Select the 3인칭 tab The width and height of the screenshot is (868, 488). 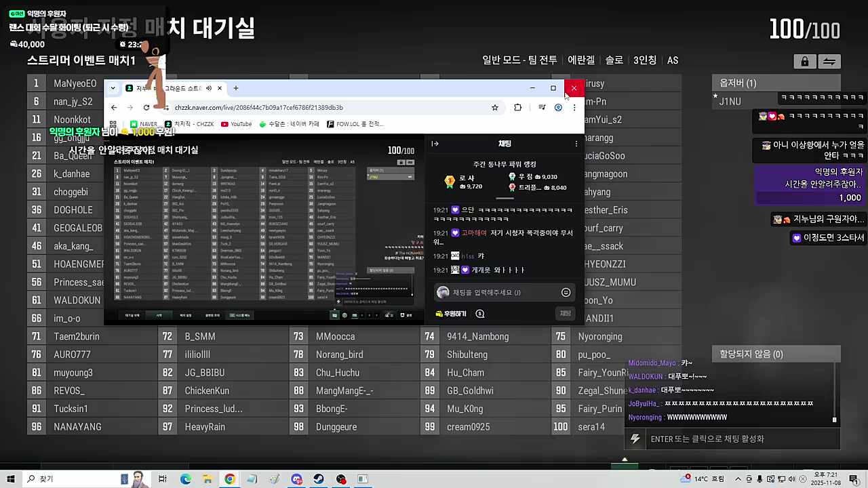click(644, 60)
